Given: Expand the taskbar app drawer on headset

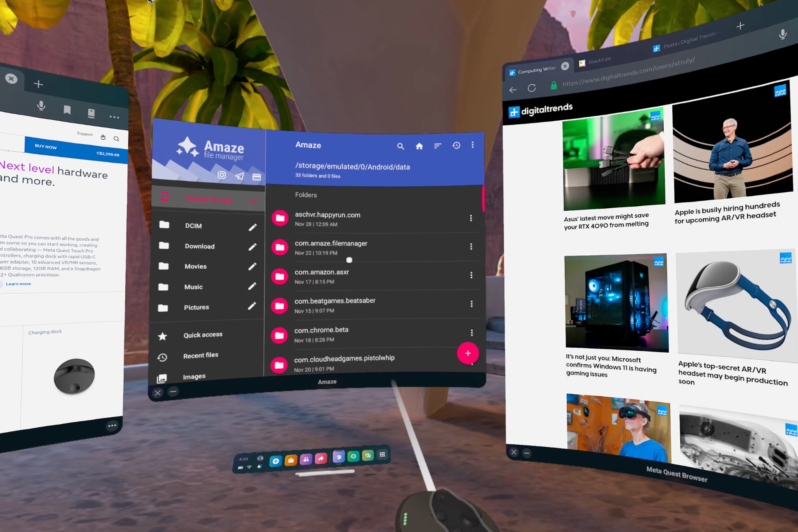Looking at the screenshot, I should [381, 455].
